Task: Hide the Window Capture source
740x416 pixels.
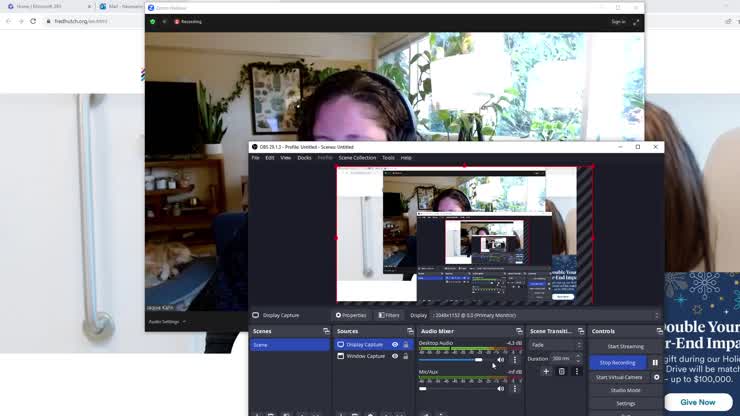Action: click(x=395, y=356)
